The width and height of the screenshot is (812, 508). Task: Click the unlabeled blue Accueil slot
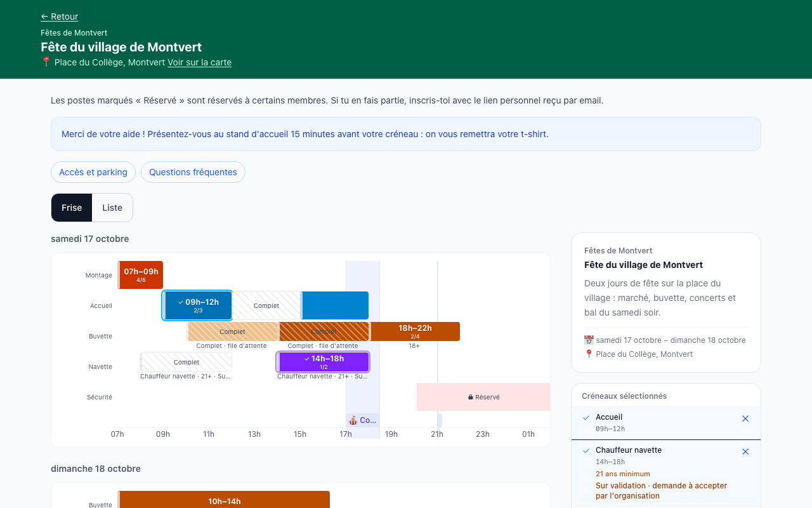(335, 305)
